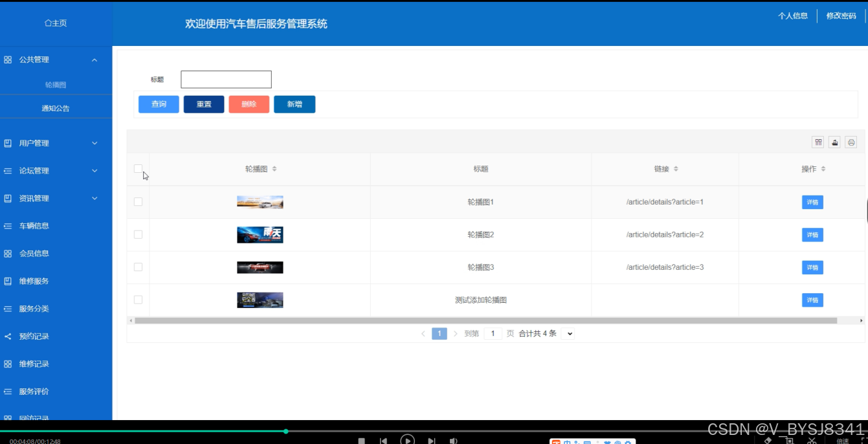Click the 资讯管理 sidebar icon

[8, 199]
